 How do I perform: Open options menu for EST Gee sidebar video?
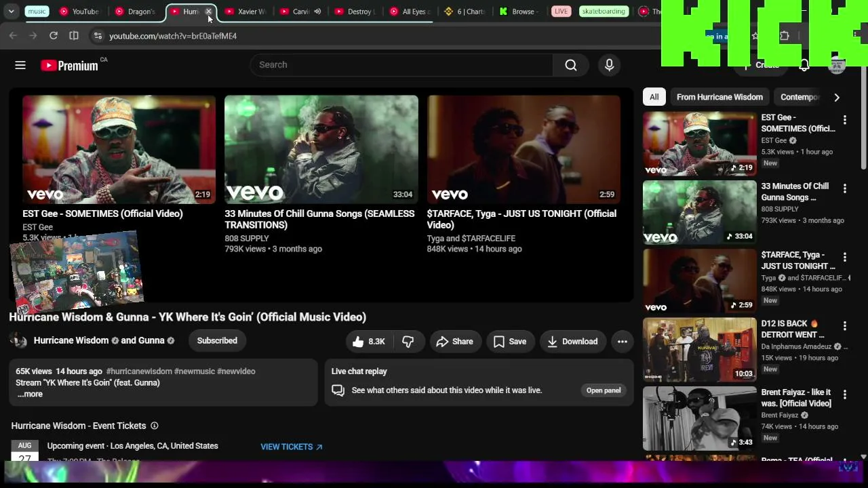[845, 120]
